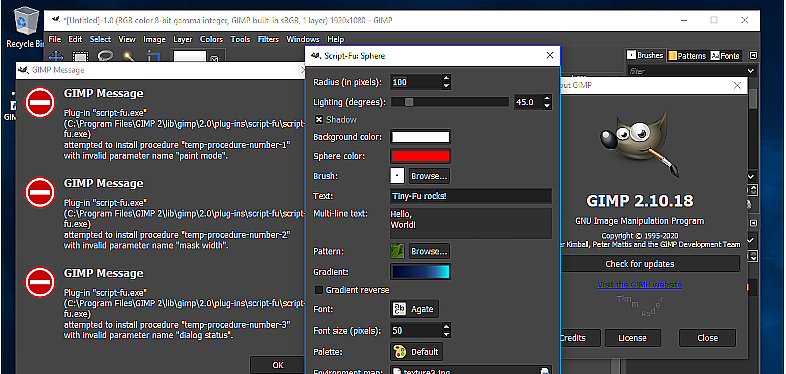The image size is (786, 374).
Task: Enable the Gradient reverse checkbox
Action: point(319,290)
